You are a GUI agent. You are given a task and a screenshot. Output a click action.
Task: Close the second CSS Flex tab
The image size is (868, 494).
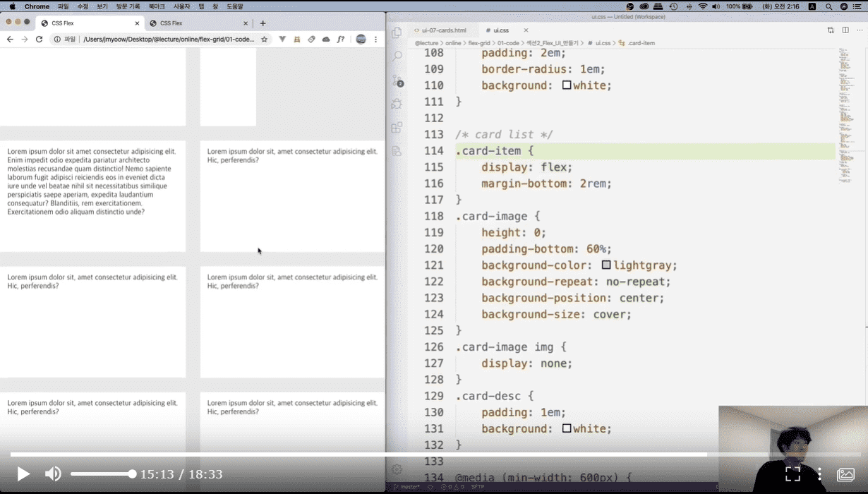(x=246, y=23)
